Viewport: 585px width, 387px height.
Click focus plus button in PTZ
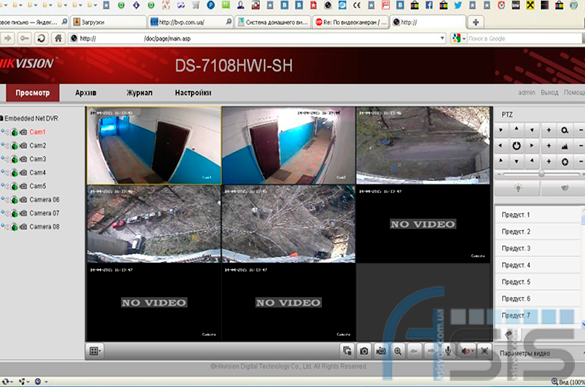pyautogui.click(x=548, y=146)
